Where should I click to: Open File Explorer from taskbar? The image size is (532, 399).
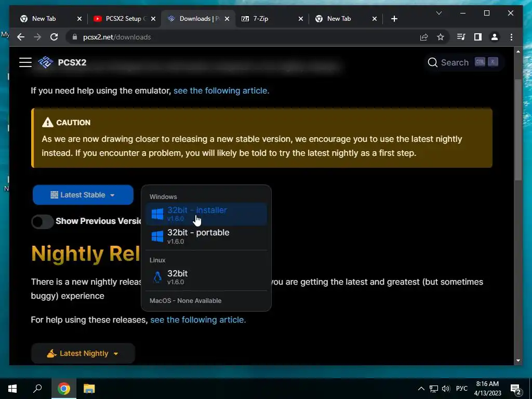89,389
